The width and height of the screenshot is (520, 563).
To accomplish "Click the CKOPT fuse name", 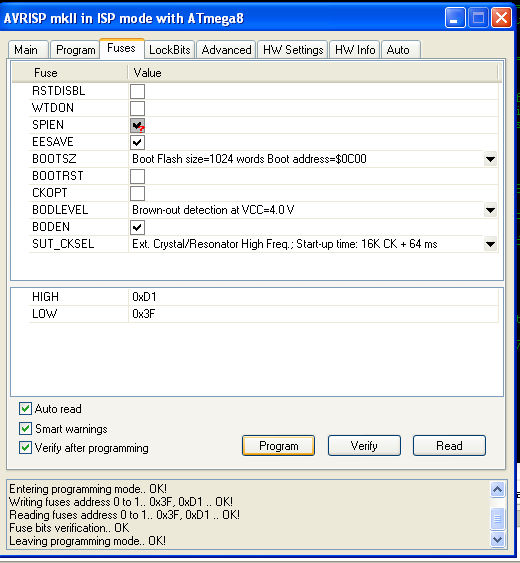I will pos(50,193).
